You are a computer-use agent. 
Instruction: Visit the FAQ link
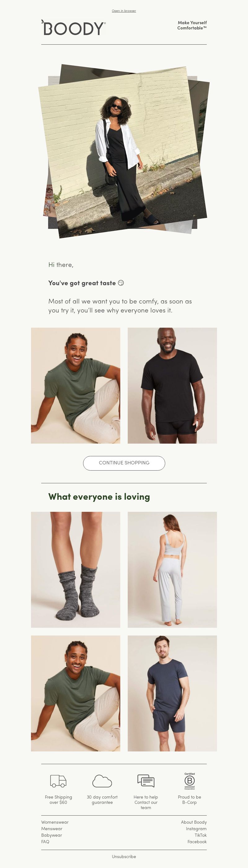pyautogui.click(x=45, y=841)
